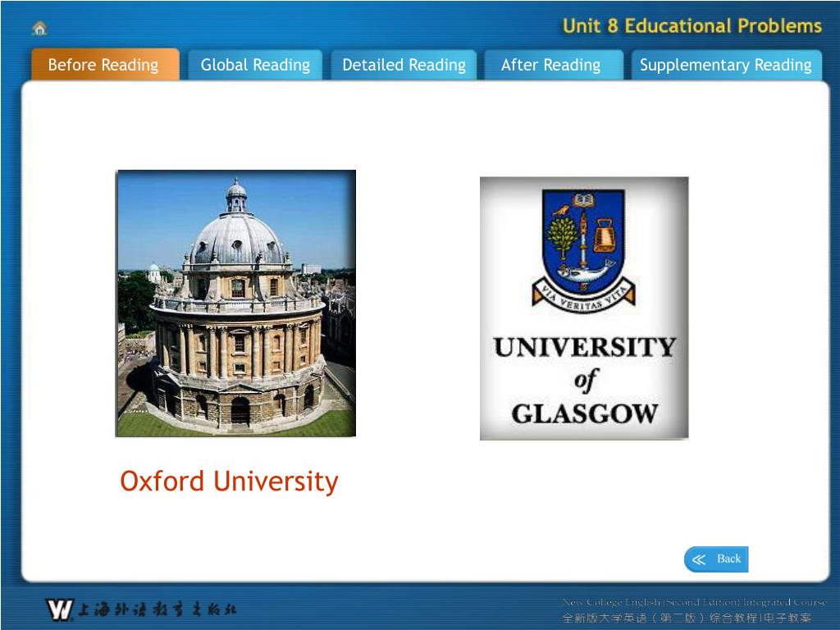Open the Before Reading tab
The width and height of the screenshot is (840, 630).
105,65
